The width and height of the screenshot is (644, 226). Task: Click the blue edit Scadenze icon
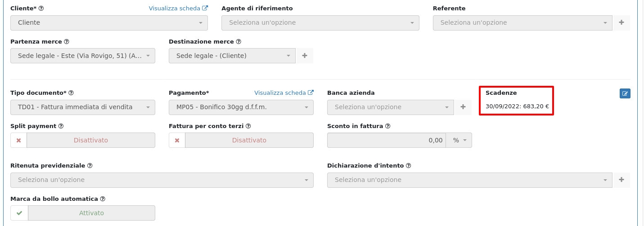tap(625, 93)
